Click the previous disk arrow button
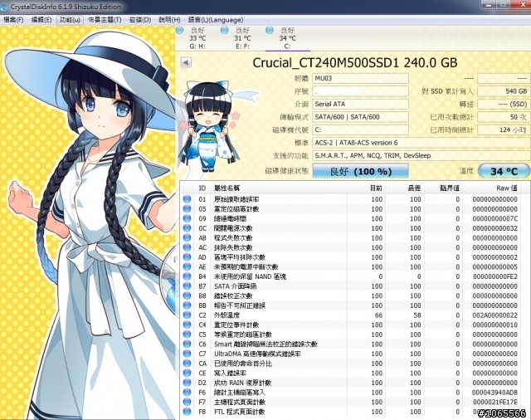 tap(186, 62)
